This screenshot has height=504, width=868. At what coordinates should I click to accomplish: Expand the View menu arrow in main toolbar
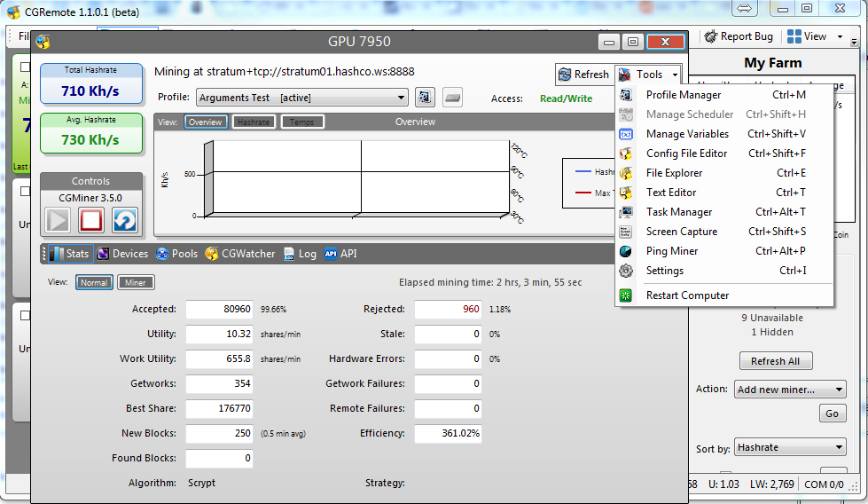point(840,36)
